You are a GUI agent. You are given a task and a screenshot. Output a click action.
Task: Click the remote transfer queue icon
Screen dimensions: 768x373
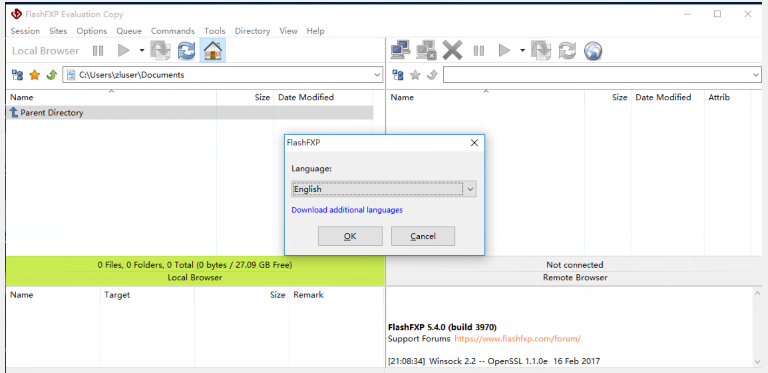[x=541, y=50]
